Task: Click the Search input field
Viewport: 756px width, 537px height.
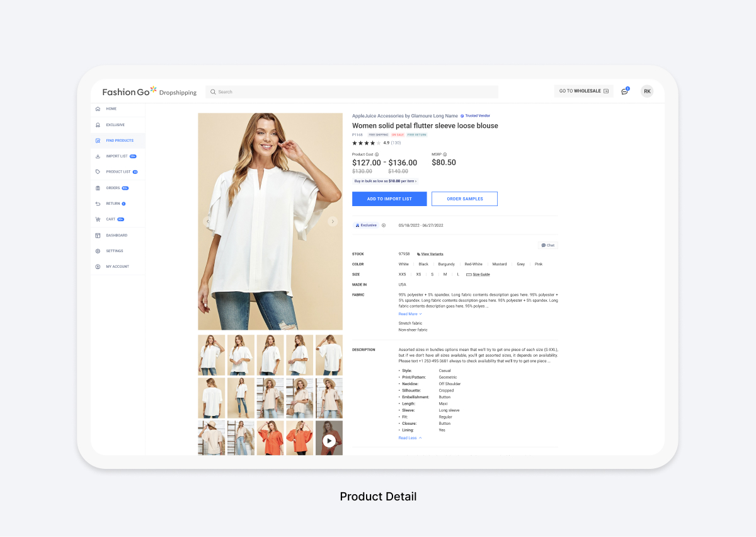Action: tap(353, 92)
